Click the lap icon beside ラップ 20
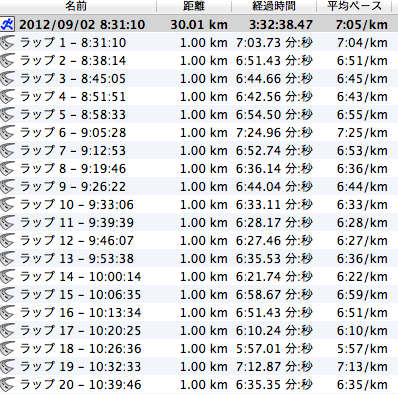Screen dimensions: 398x394 7,385
